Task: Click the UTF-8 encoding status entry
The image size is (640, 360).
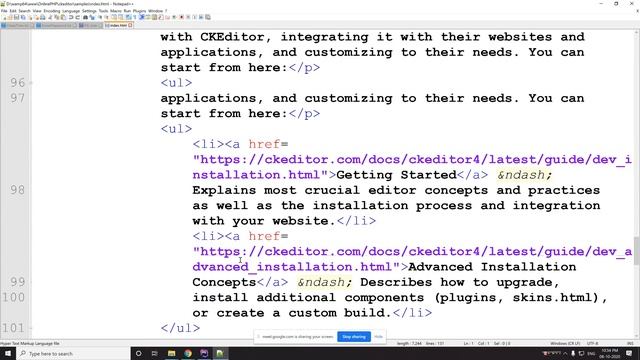Action: [x=592, y=344]
